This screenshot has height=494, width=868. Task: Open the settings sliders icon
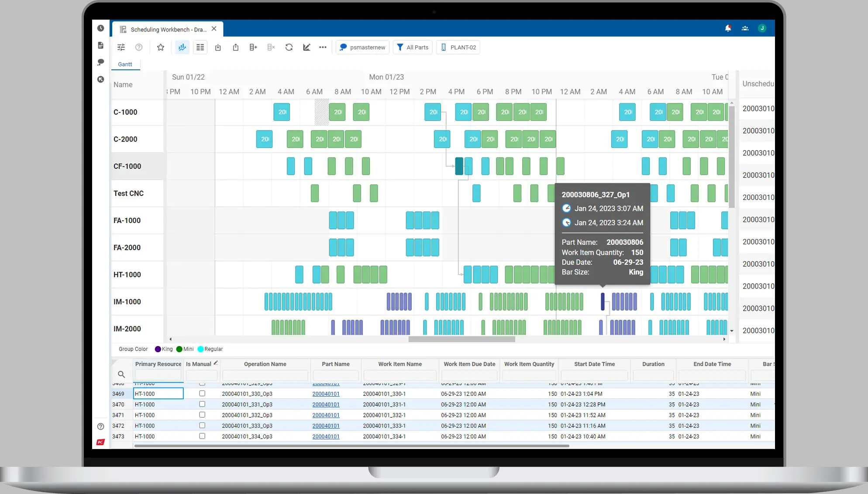click(x=121, y=47)
